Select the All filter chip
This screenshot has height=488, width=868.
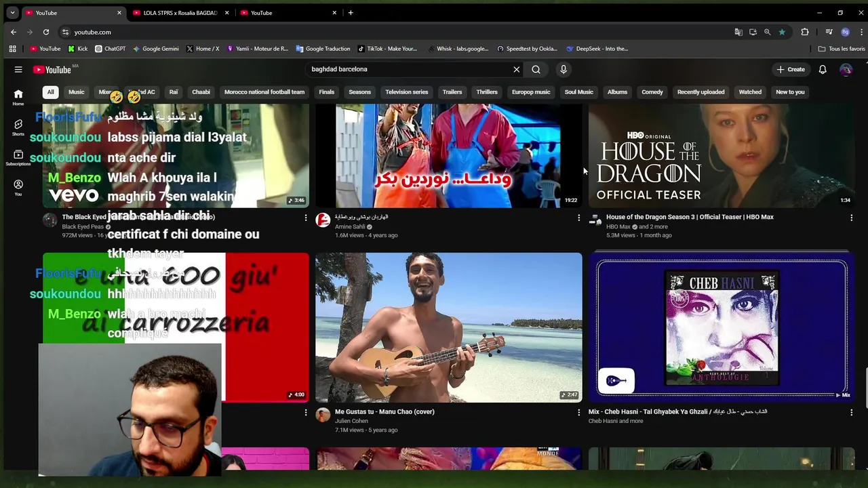[50, 92]
